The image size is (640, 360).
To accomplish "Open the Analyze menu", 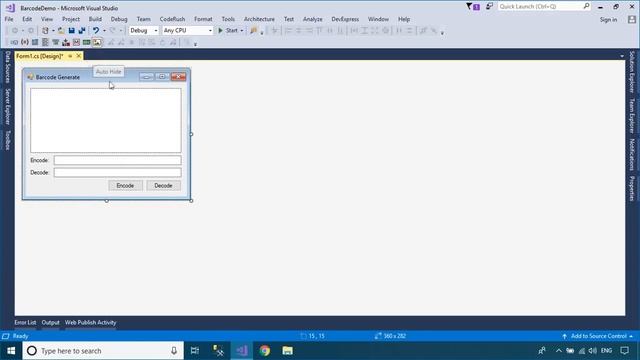I will [313, 19].
